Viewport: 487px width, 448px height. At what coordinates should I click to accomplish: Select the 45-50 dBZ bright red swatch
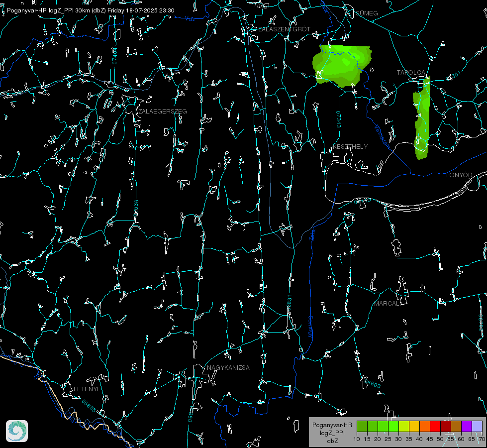435,426
